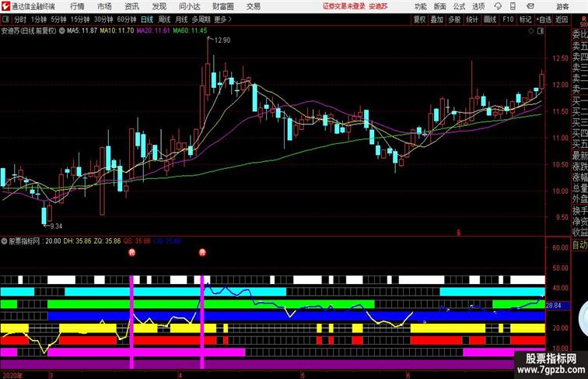Image resolution: width=588 pixels, height=379 pixels.
Task: Click the 2020年 date axis label
Action: (x=12, y=375)
